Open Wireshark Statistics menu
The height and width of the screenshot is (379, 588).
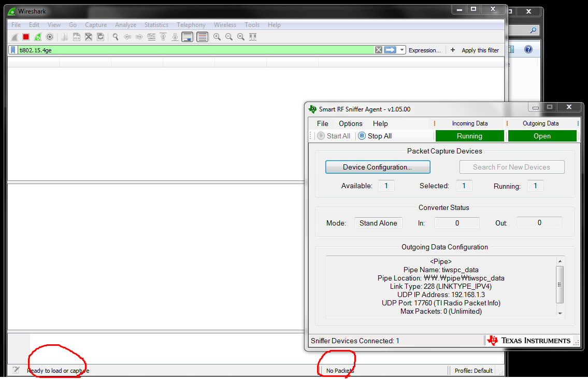click(x=156, y=25)
